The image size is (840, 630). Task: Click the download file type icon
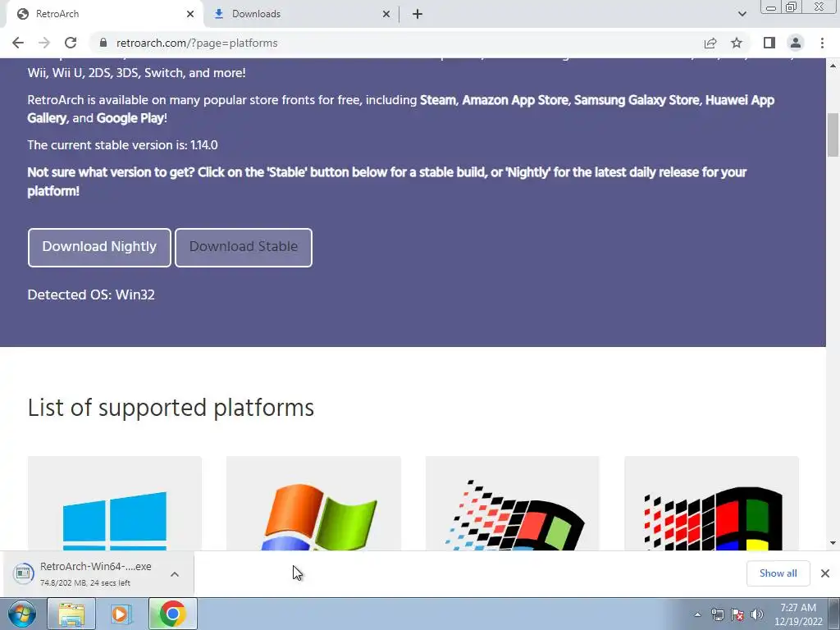point(23,573)
